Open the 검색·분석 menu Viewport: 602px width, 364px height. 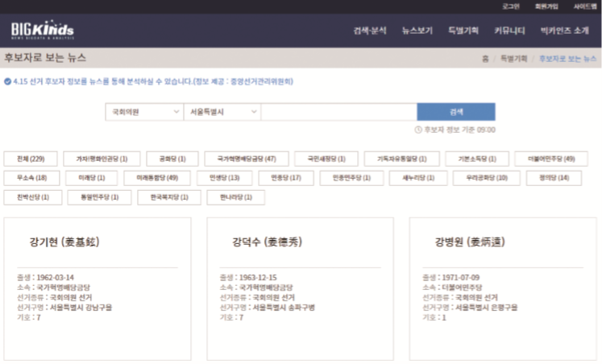click(370, 31)
